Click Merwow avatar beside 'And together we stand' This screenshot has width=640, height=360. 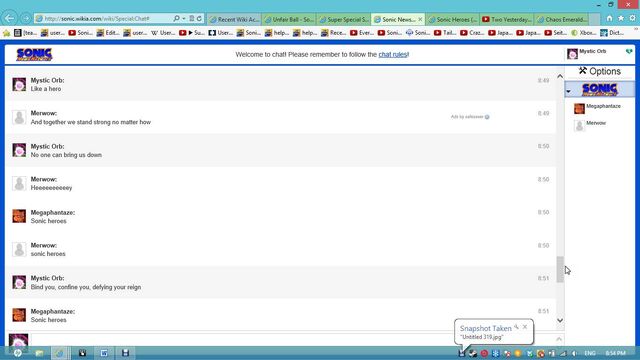pyautogui.click(x=19, y=118)
